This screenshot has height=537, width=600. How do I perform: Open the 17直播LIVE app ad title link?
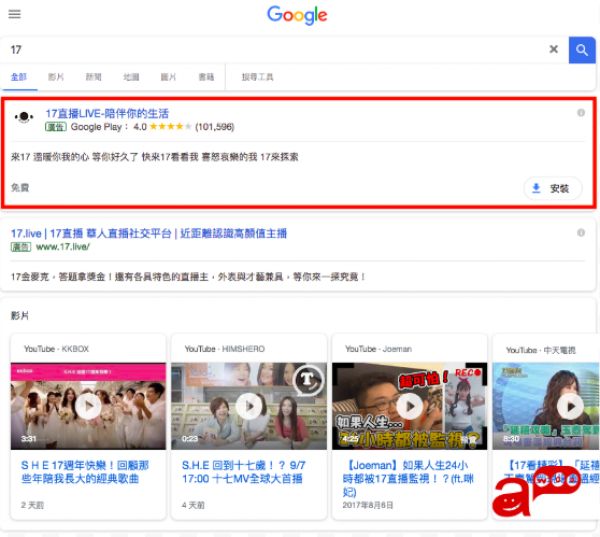pyautogui.click(x=107, y=113)
